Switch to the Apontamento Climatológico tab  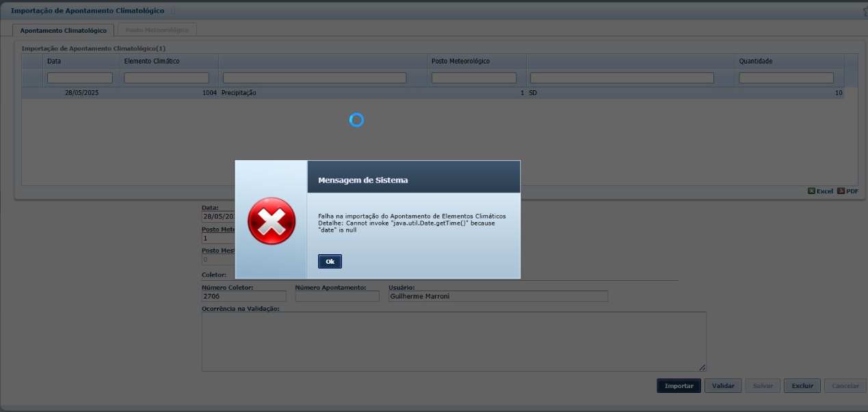63,30
